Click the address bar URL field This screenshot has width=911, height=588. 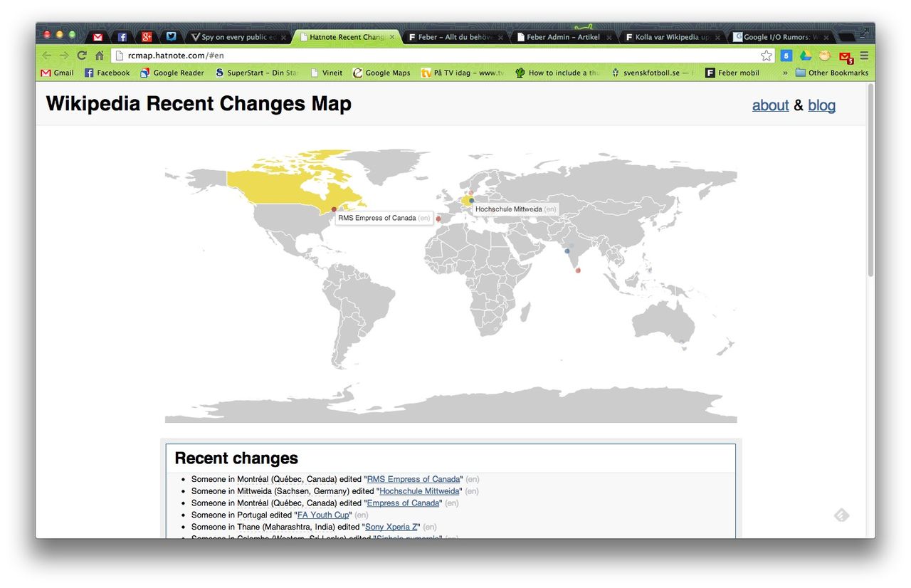[x=427, y=56]
